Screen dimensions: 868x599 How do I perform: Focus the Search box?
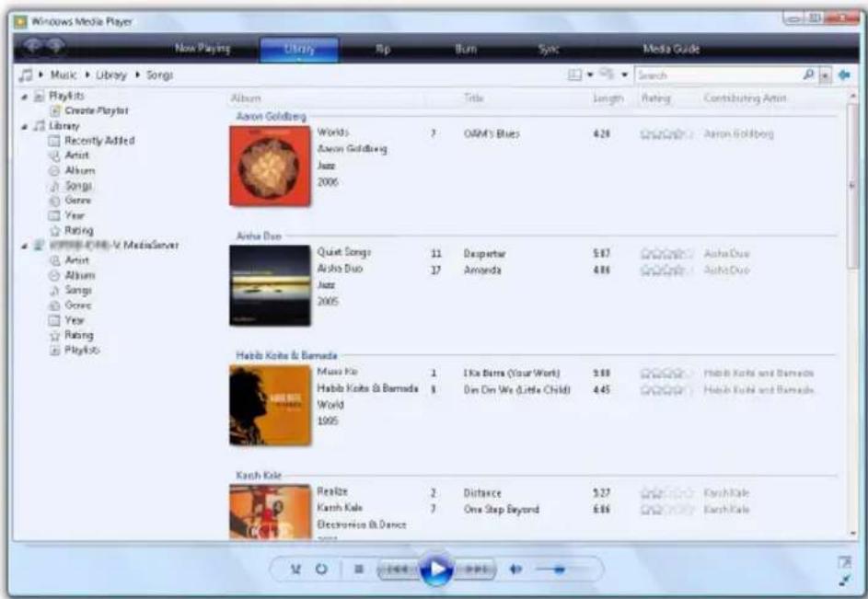pos(719,75)
